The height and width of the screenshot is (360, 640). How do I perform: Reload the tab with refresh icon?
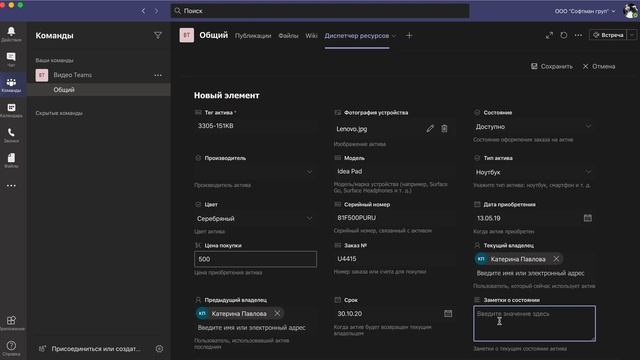564,36
